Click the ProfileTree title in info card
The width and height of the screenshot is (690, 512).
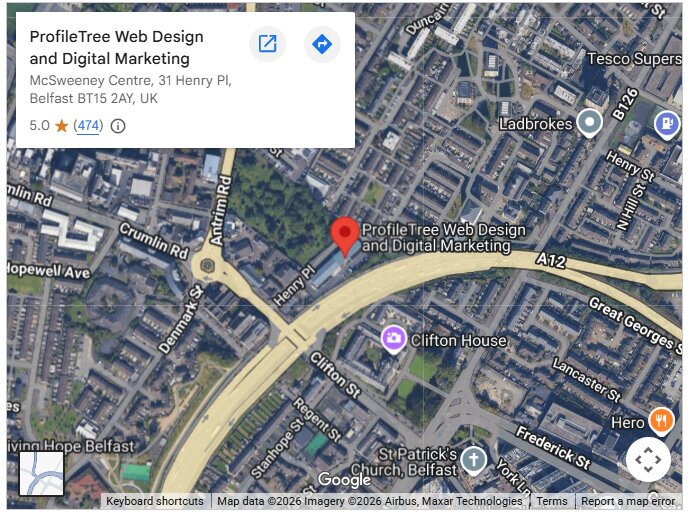pyautogui.click(x=117, y=48)
